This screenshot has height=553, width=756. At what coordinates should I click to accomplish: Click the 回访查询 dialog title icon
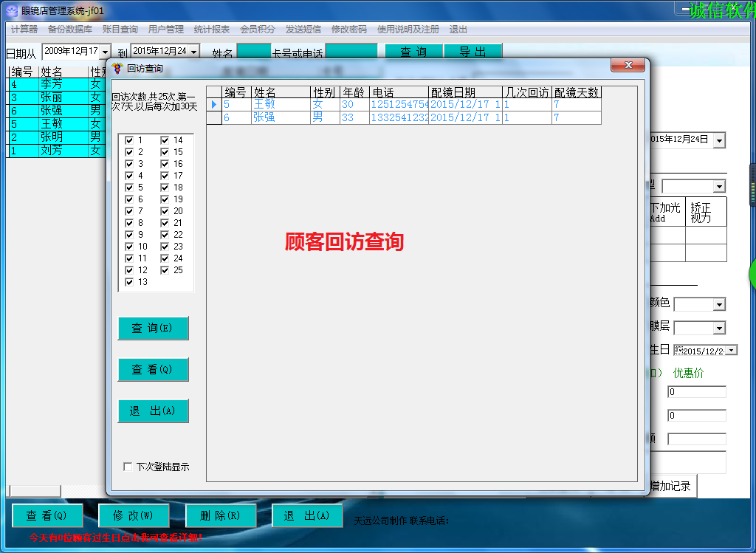117,69
